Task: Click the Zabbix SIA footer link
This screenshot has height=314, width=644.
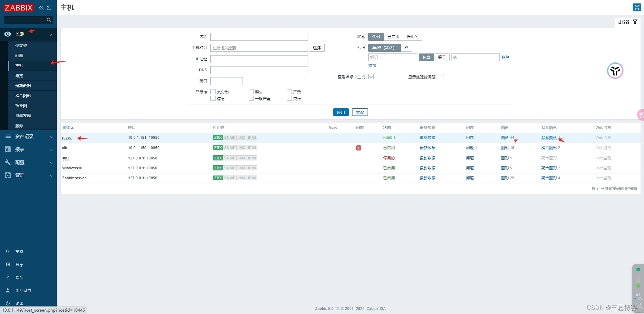Action: tap(376, 309)
